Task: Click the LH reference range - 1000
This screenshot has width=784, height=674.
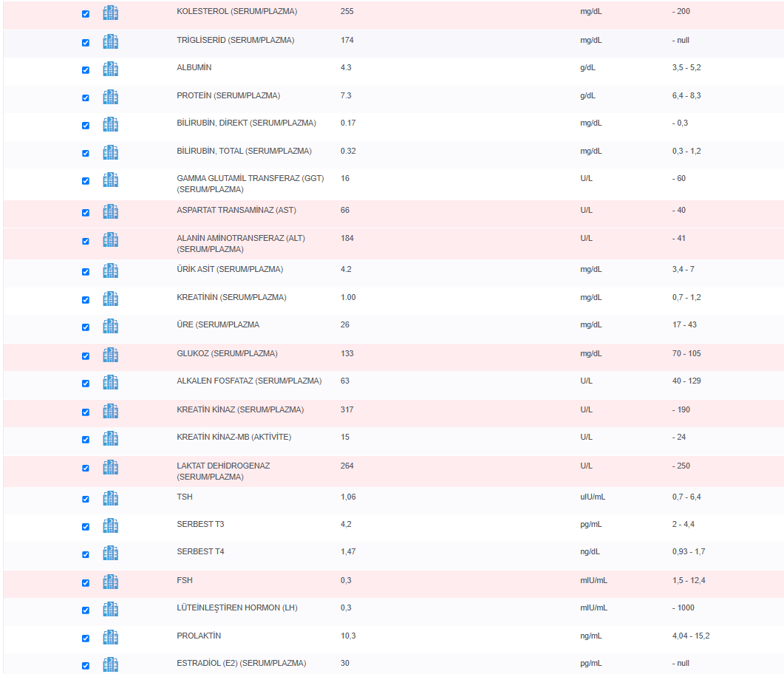Action: (x=683, y=607)
